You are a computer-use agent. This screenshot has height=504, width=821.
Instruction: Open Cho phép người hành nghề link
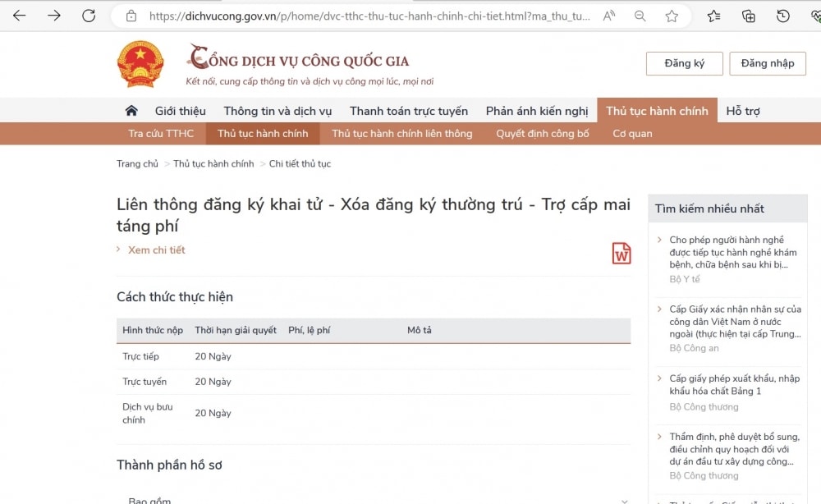coord(732,252)
